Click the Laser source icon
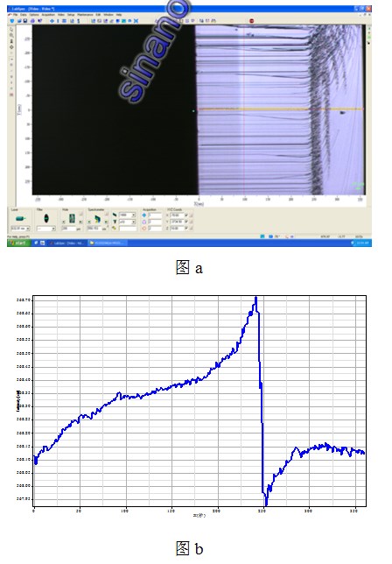392x564 pixels. click(x=20, y=218)
